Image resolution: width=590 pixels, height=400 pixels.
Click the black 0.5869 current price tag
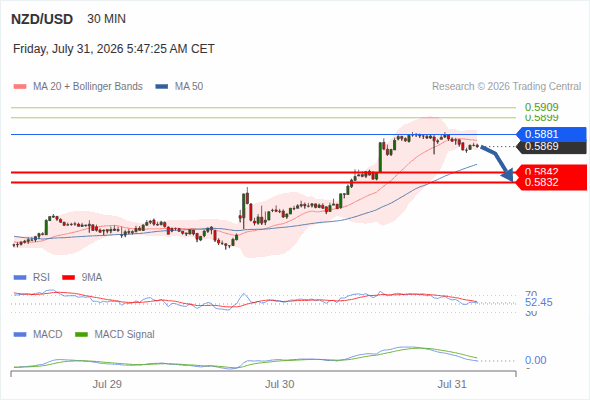click(x=552, y=147)
